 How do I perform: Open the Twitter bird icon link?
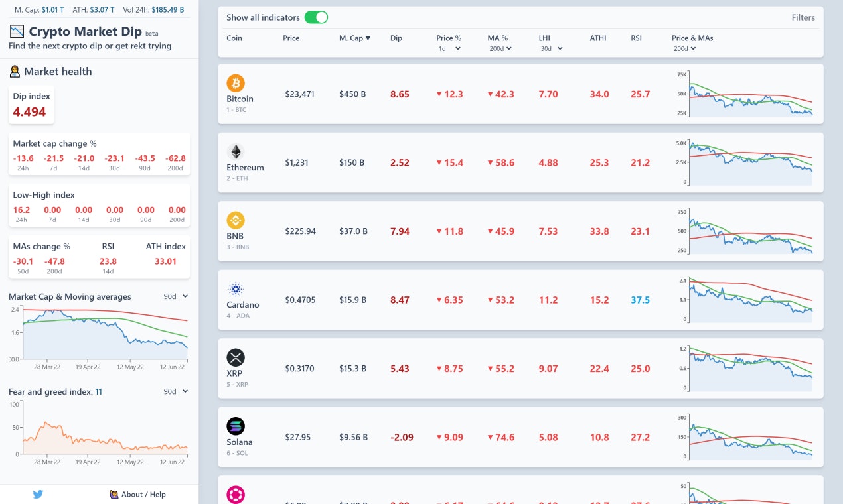click(38, 494)
